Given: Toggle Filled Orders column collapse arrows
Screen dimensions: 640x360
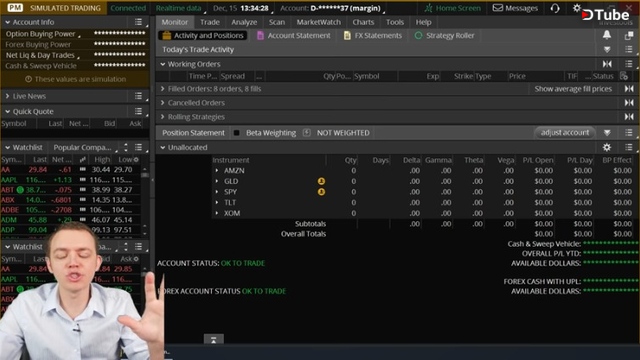Looking at the screenshot, I should [629, 89].
